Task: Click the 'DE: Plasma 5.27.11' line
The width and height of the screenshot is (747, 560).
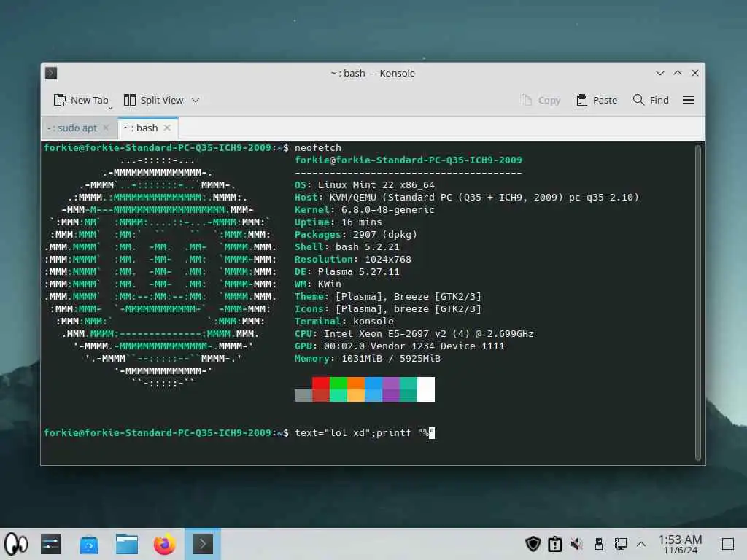Action: coord(347,271)
